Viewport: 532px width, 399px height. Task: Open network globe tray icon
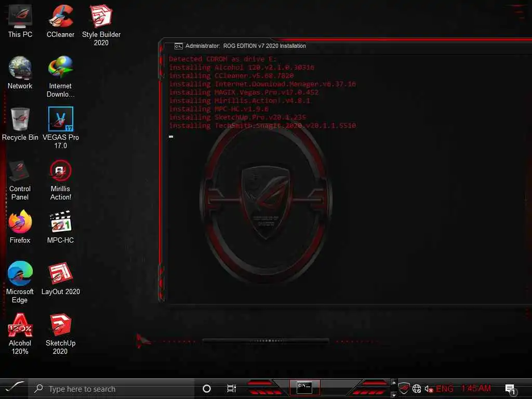[x=417, y=389]
